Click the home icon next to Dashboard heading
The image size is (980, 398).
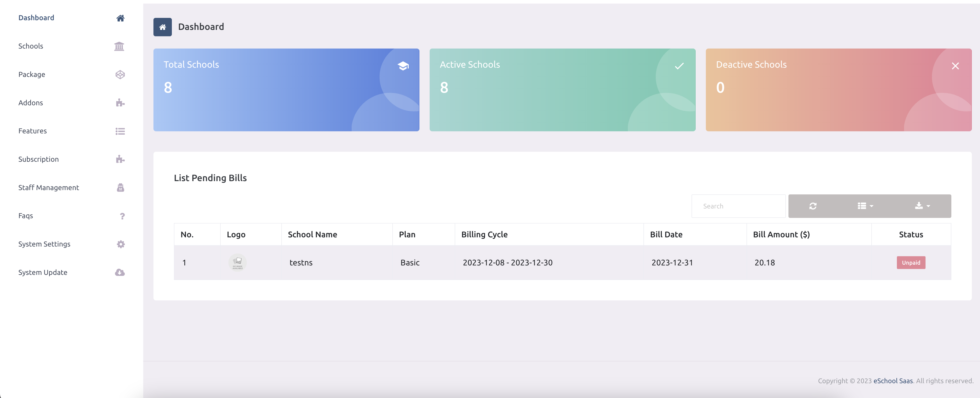click(x=162, y=27)
